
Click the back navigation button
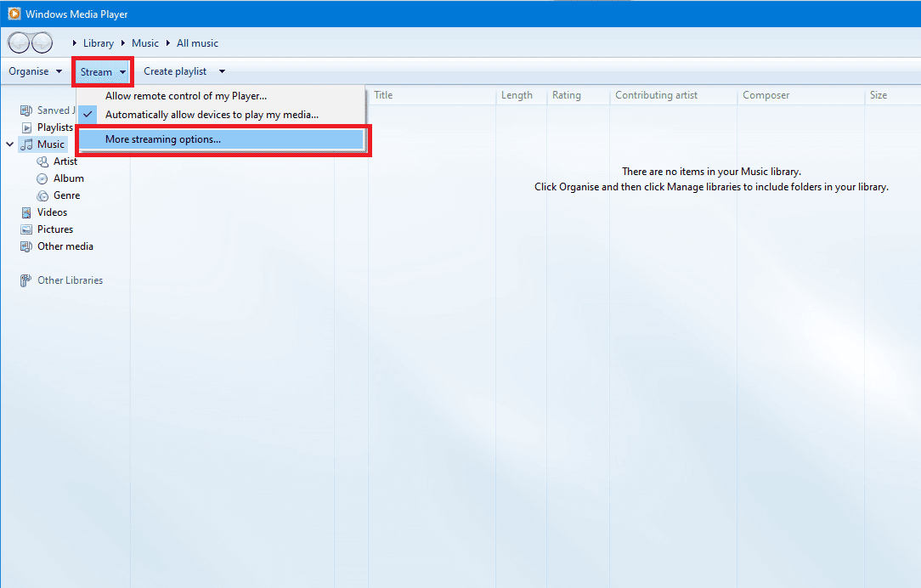click(18, 42)
